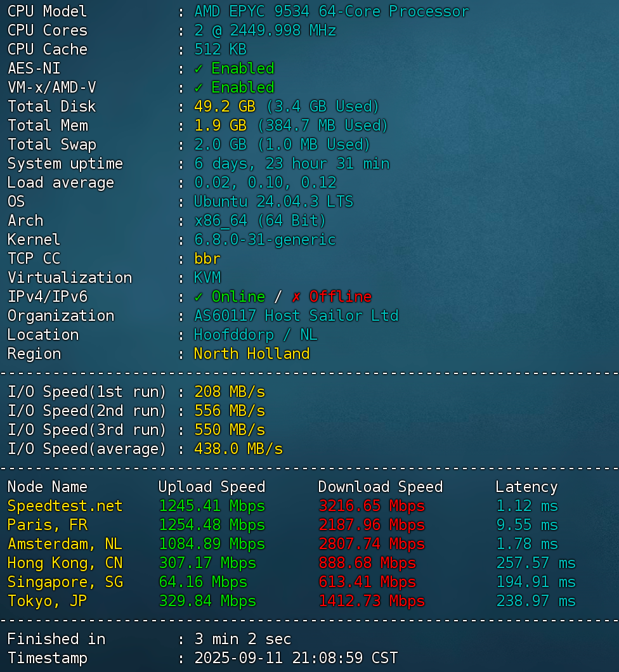Click the Speedtest.net latency 1.12 ms
The image size is (619, 672).
tap(526, 506)
